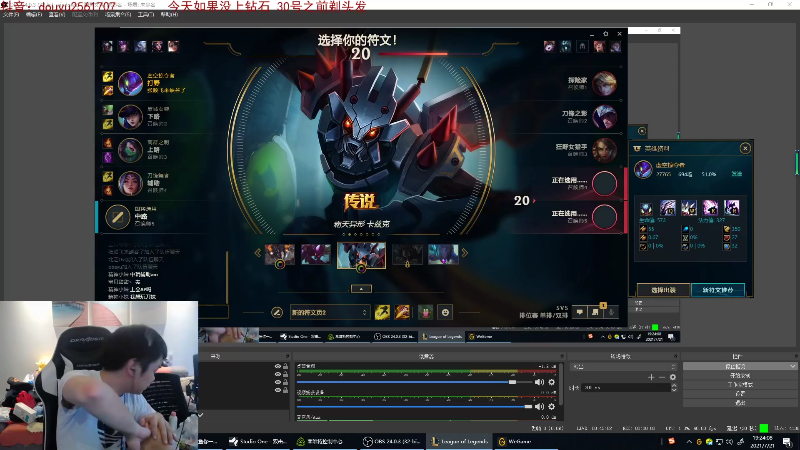Click the microphone icon in champion select
The height and width of the screenshot is (450, 800).
(x=611, y=312)
